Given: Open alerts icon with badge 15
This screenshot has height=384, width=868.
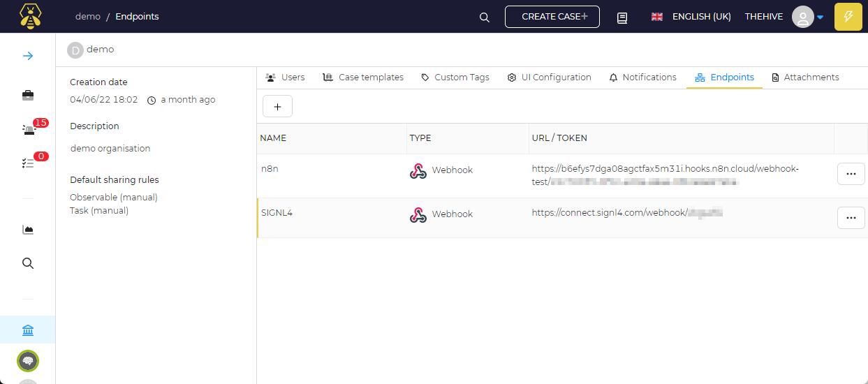Looking at the screenshot, I should (x=28, y=129).
